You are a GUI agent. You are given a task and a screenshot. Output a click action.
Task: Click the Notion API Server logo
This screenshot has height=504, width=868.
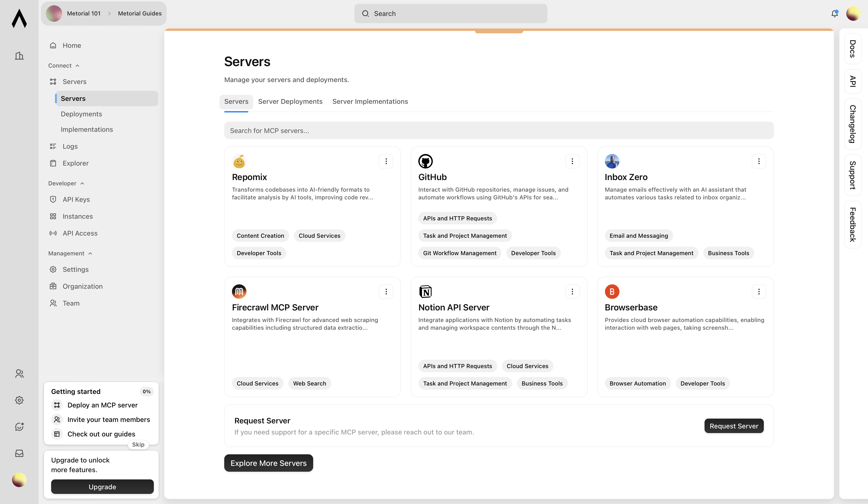point(425,291)
